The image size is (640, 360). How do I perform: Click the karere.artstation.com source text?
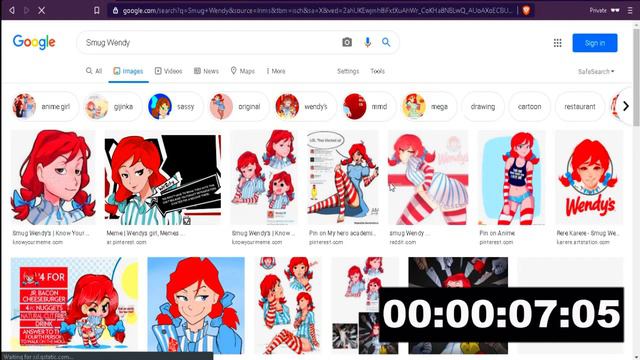click(583, 242)
